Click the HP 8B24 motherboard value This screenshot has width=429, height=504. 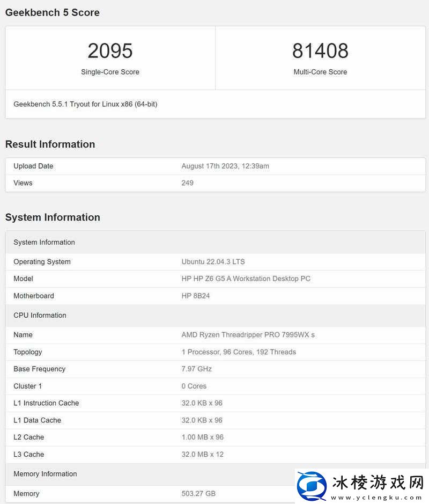click(x=196, y=296)
